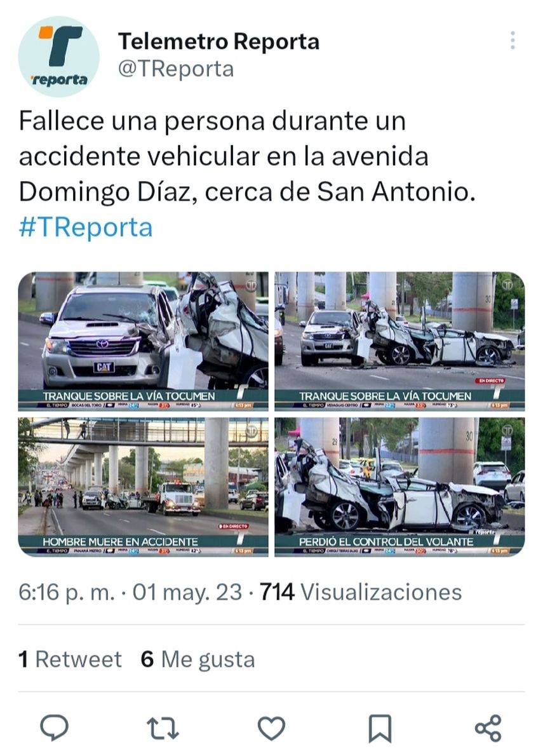View the top-right wrecked car photo
This screenshot has height=756, width=543.
pyautogui.click(x=399, y=341)
